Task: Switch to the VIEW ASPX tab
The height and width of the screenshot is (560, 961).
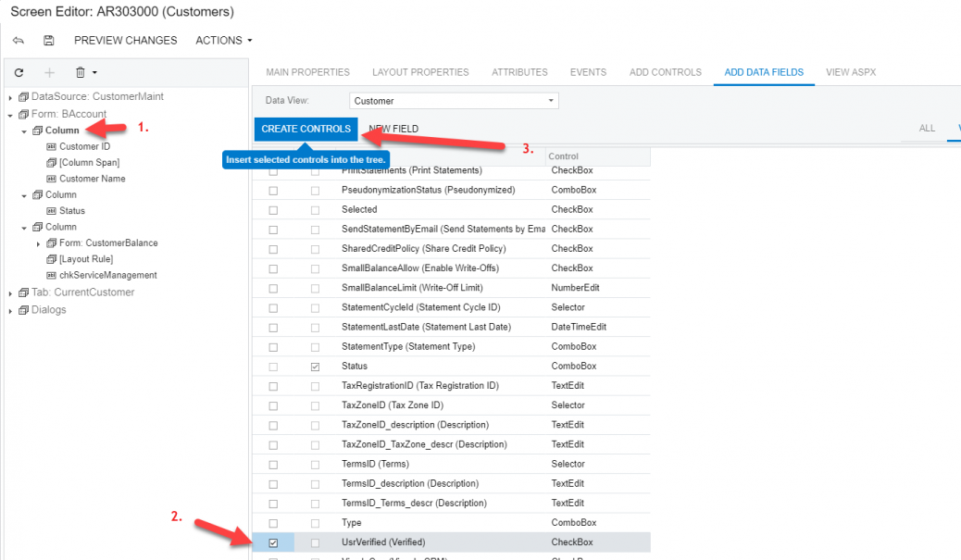Action: click(851, 71)
